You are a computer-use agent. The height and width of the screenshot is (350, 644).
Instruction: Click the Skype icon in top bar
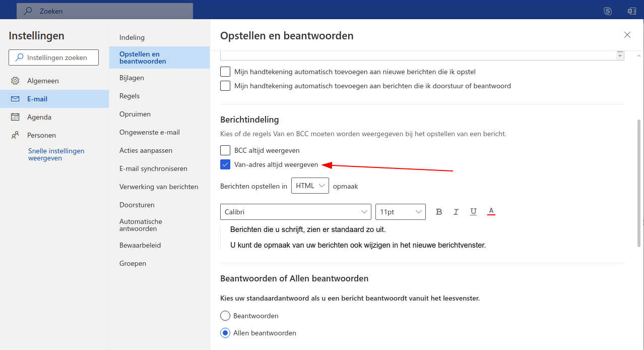[608, 11]
